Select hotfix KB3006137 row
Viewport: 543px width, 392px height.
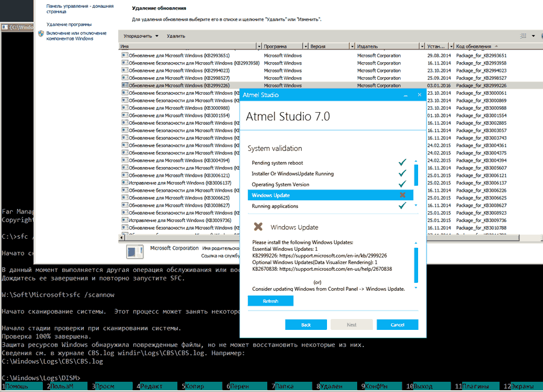[179, 183]
